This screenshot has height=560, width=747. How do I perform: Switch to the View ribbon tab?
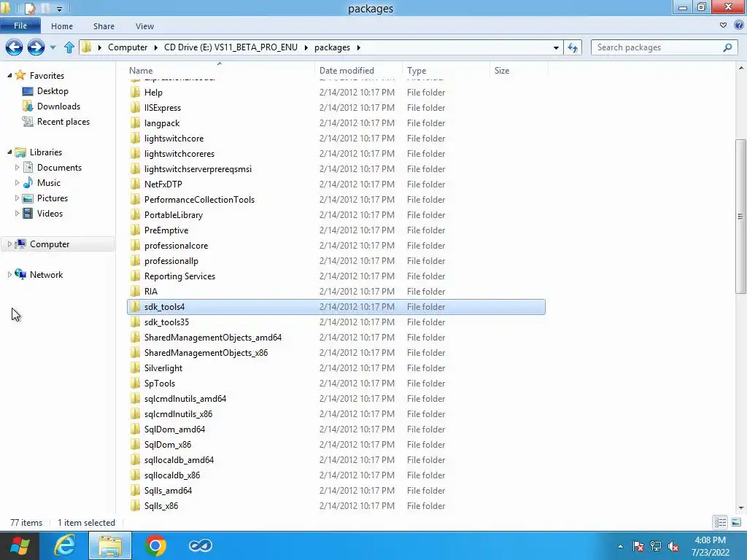click(145, 26)
